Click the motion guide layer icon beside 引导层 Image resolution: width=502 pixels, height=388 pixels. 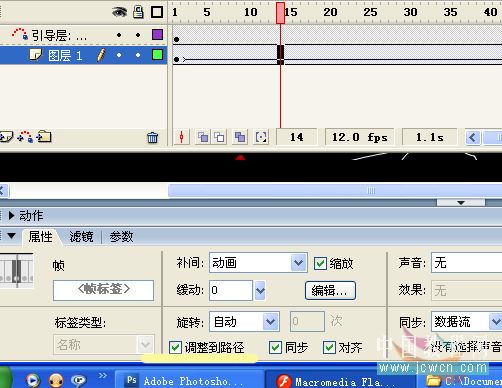pyautogui.click(x=20, y=34)
